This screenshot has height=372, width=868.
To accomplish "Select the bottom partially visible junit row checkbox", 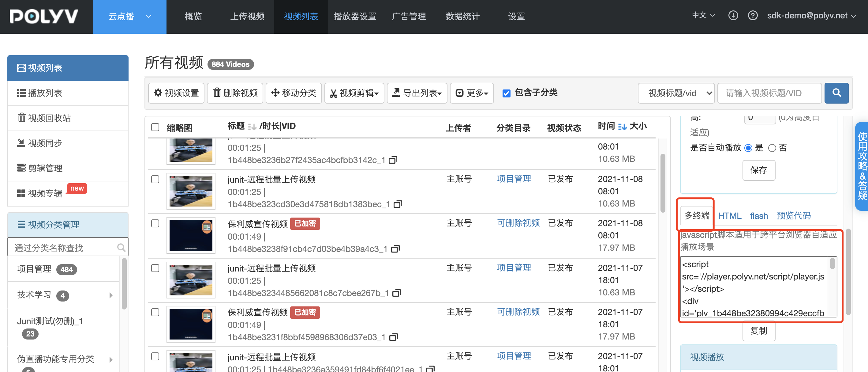I will 155,356.
